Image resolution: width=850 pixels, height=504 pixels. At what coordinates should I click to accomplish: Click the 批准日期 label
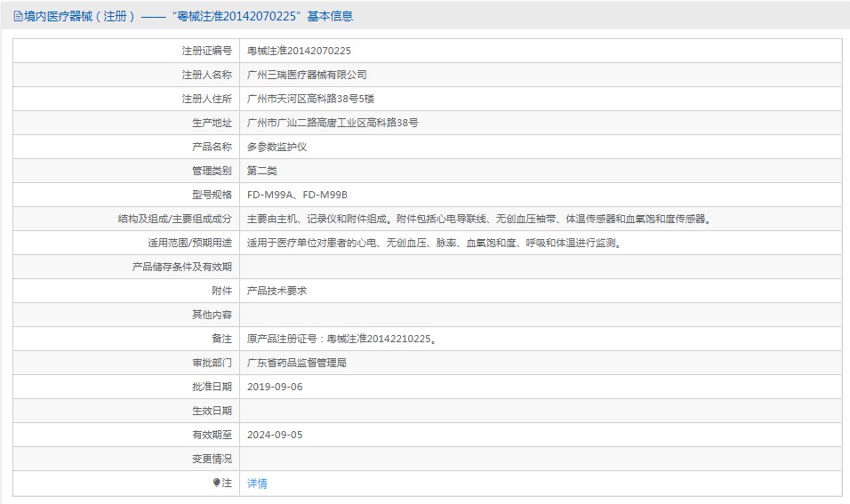coord(212,387)
